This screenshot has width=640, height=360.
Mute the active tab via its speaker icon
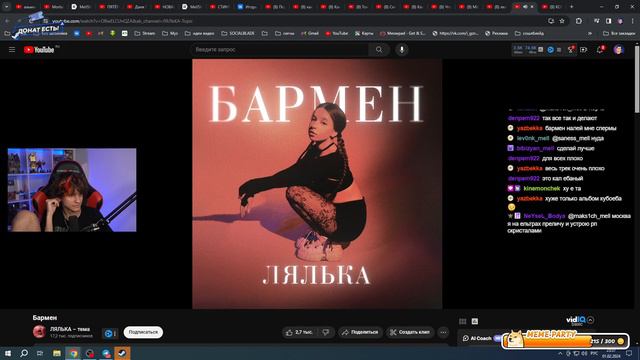point(525,7)
